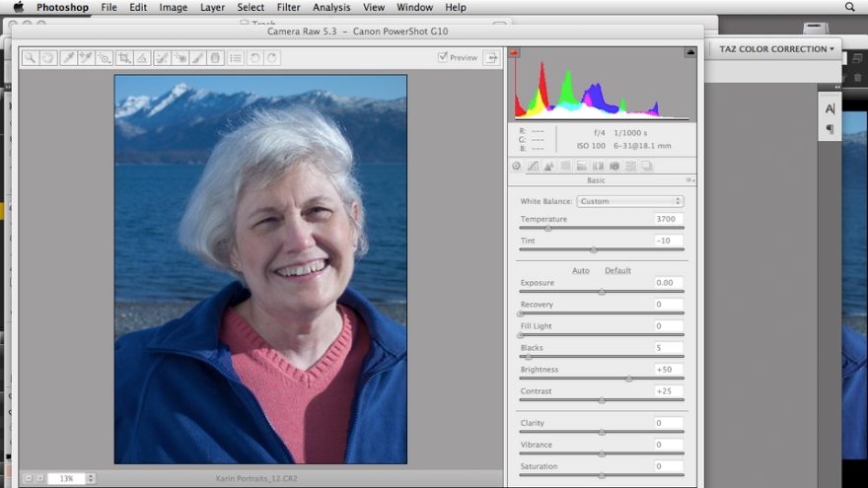Toggle highlight clipping warning on histogram

[x=690, y=52]
